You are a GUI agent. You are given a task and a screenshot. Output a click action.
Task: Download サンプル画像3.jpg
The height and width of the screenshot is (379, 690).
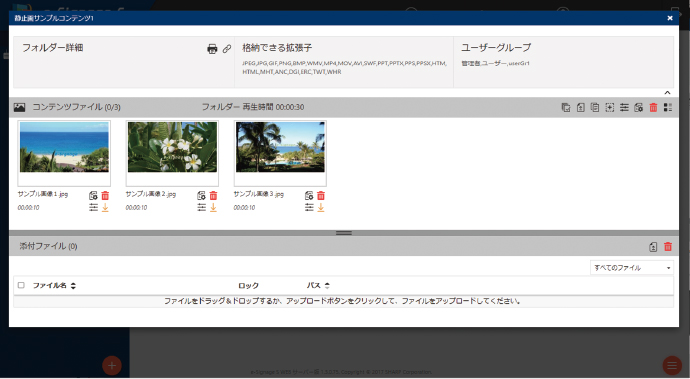coord(321,207)
